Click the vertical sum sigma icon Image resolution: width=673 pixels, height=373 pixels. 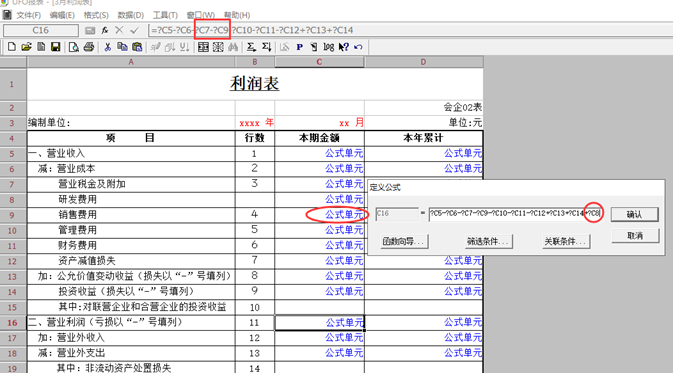tap(266, 47)
